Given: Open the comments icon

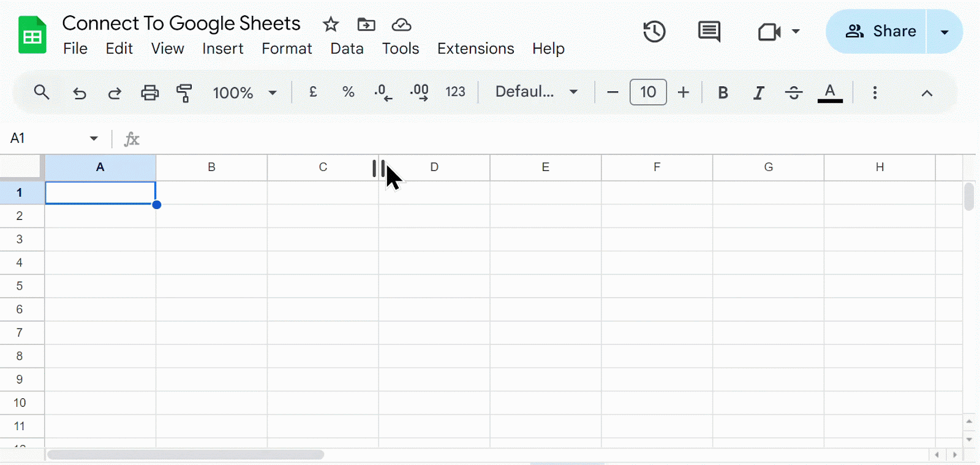Looking at the screenshot, I should coord(709,31).
